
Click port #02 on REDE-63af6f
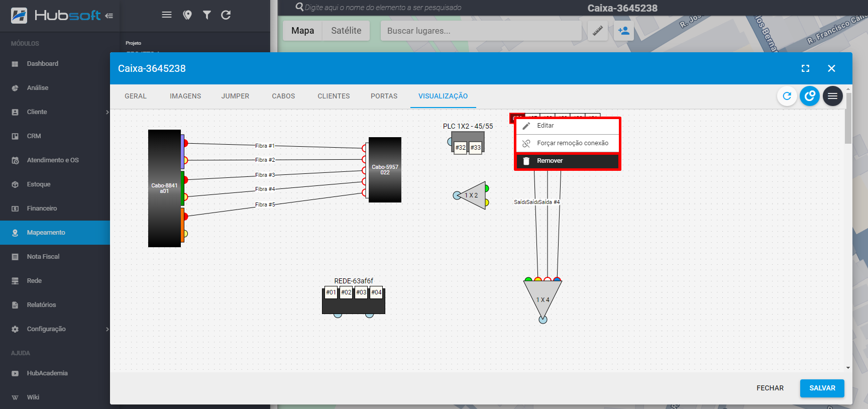click(x=346, y=292)
